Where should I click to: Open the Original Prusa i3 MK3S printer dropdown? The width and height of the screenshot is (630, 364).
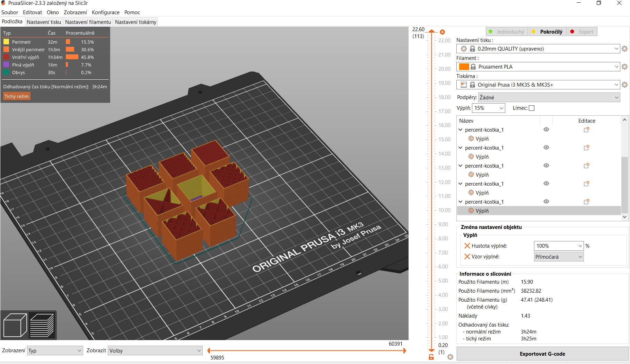[x=538, y=85]
